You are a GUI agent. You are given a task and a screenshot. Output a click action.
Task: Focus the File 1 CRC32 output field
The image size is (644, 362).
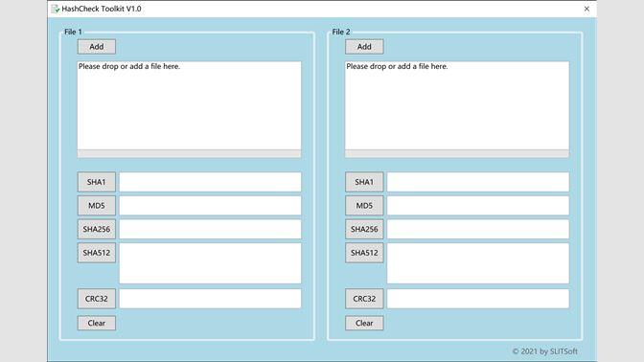tap(210, 299)
